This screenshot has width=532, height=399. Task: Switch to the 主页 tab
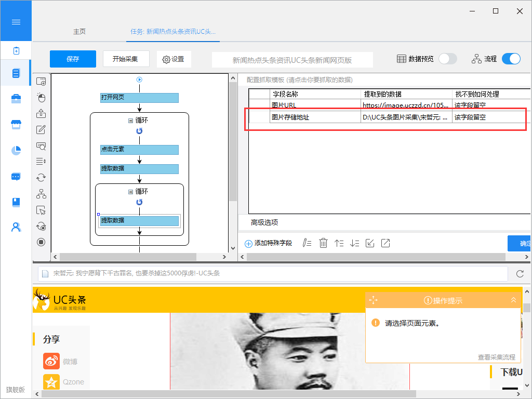point(79,32)
